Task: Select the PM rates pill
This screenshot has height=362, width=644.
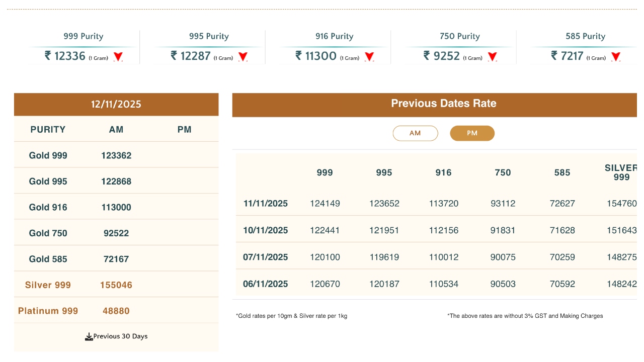Action: 472,133
